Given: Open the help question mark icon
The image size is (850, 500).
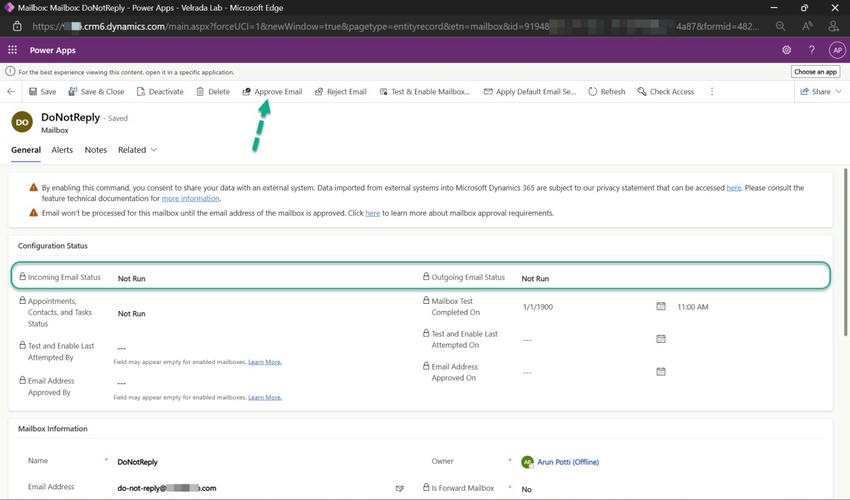Looking at the screenshot, I should [812, 50].
